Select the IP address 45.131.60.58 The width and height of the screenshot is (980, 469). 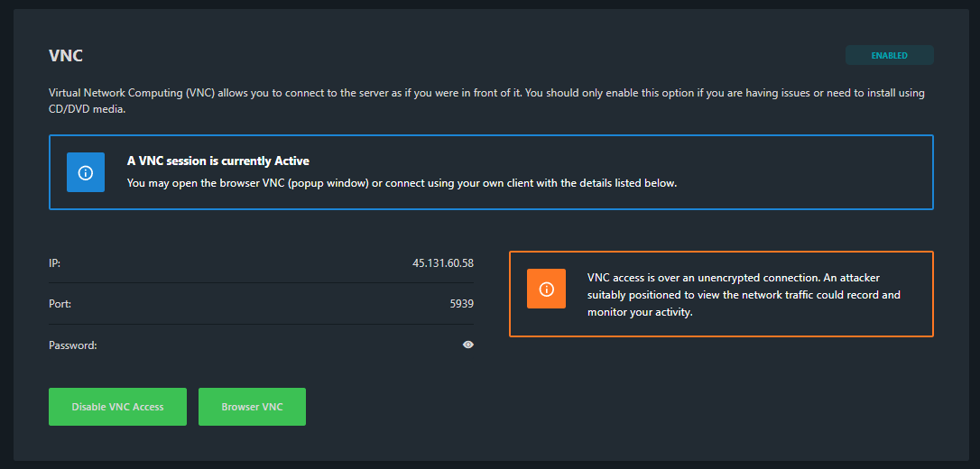pos(443,263)
